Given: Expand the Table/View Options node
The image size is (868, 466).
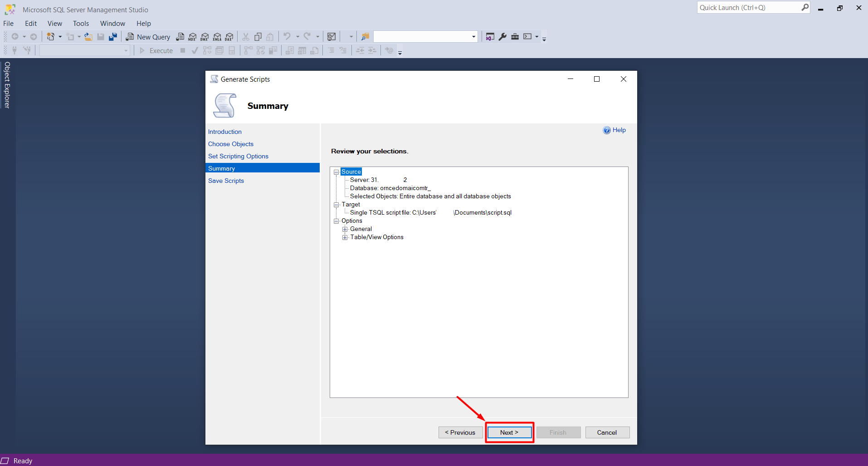Looking at the screenshot, I should coord(345,237).
